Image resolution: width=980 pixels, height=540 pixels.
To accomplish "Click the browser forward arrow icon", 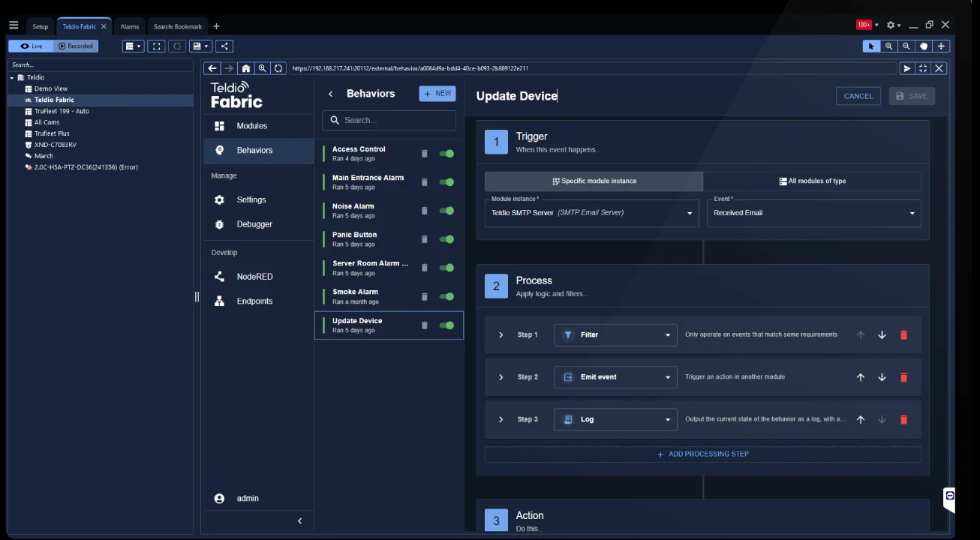I will [x=229, y=68].
